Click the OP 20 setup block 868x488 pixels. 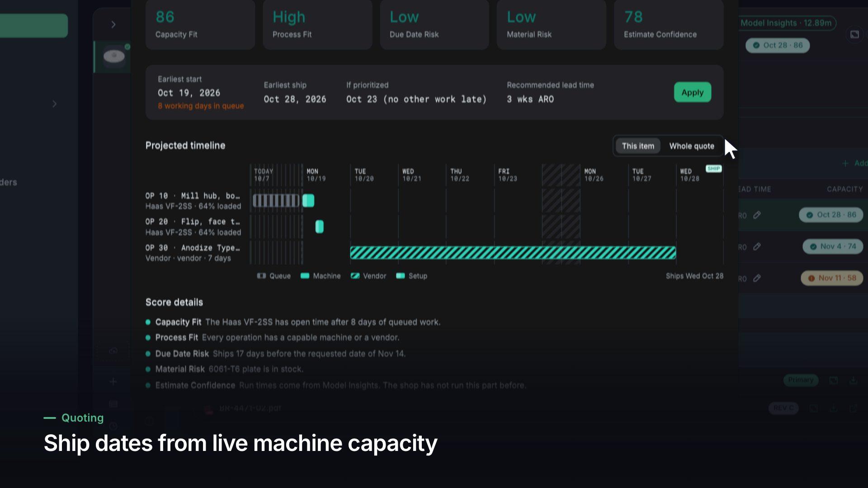point(320,227)
